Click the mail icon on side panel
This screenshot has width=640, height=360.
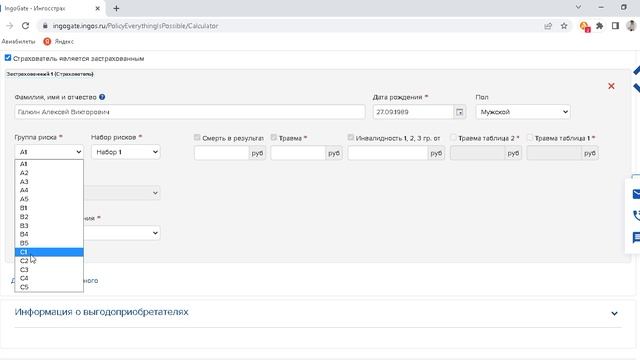(x=636, y=194)
